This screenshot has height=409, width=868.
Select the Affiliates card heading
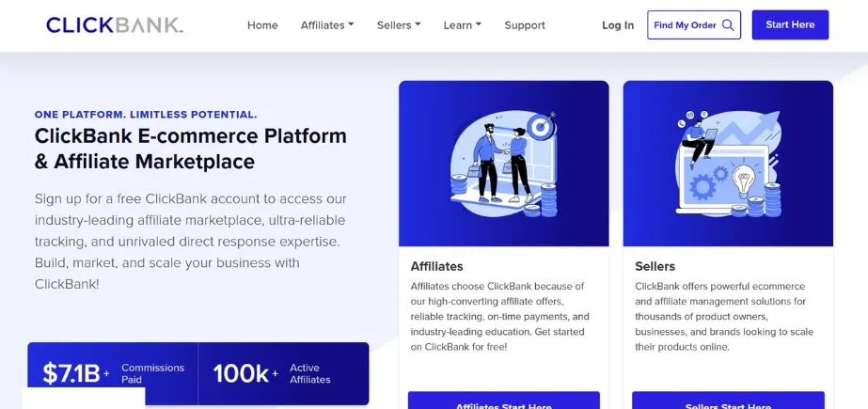click(x=437, y=266)
